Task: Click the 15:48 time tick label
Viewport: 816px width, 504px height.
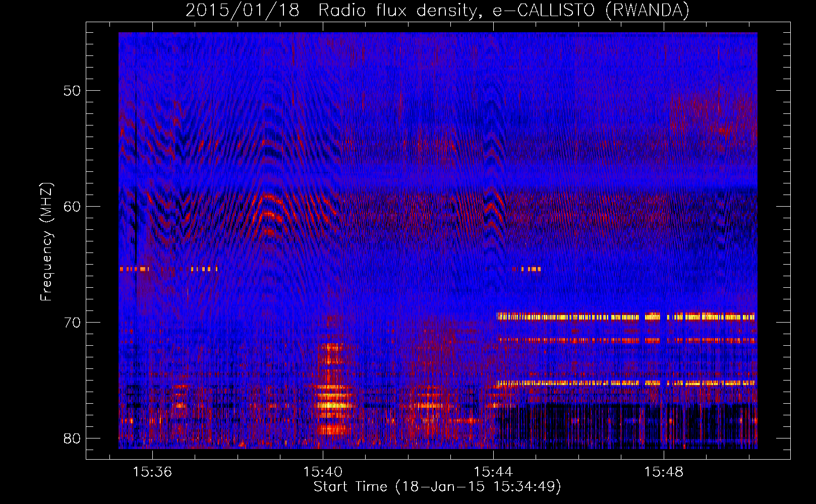Action: 664,472
